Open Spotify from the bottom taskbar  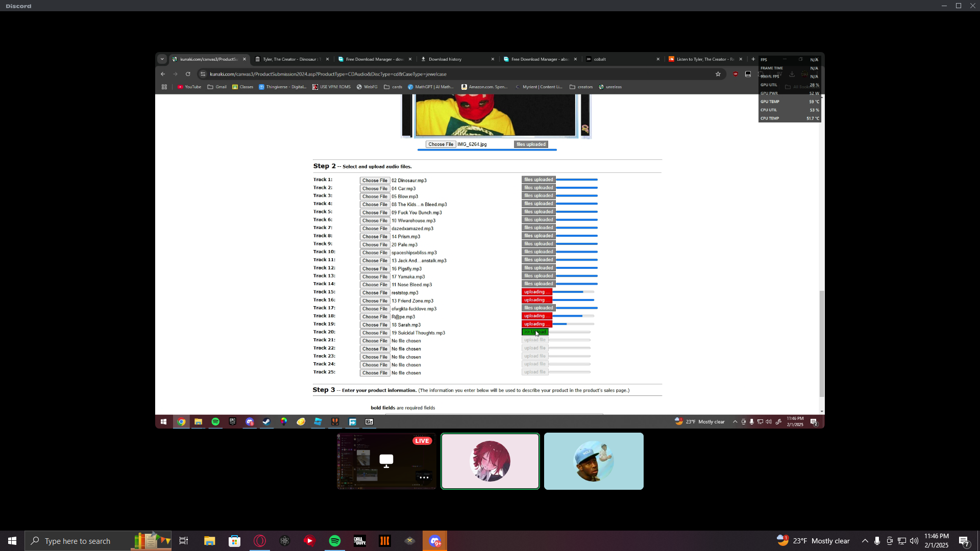point(335,541)
